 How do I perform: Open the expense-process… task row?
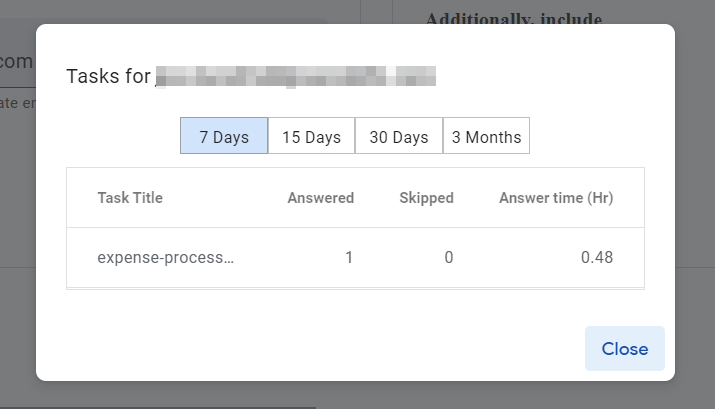(x=165, y=257)
